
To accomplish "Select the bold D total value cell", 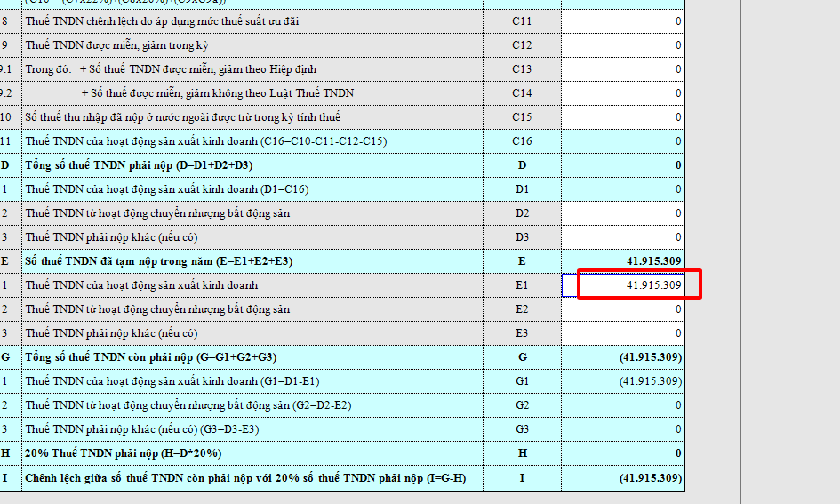I will (624, 165).
